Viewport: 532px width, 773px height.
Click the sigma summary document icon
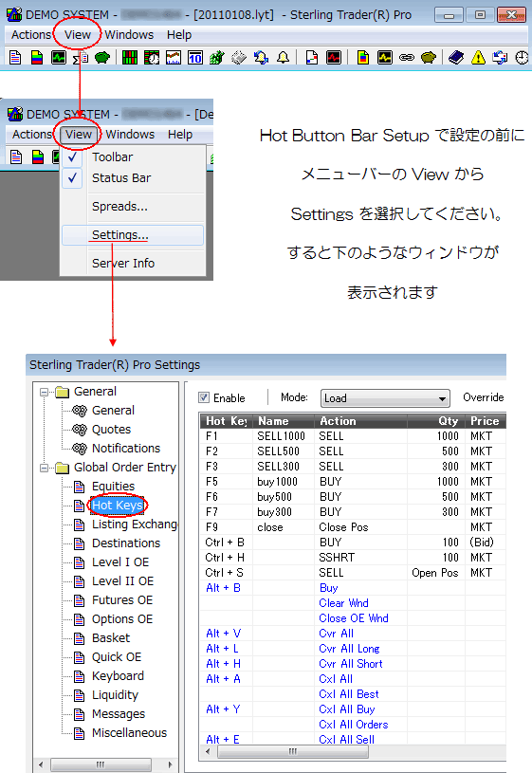pyautogui.click(x=81, y=58)
